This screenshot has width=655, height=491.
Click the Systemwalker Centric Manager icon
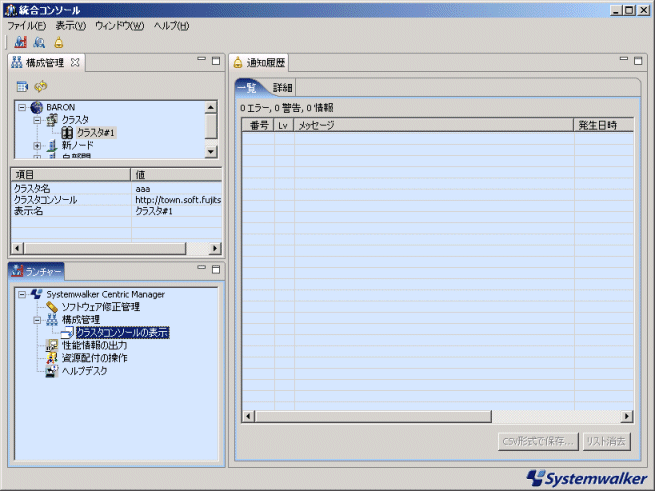click(37, 294)
